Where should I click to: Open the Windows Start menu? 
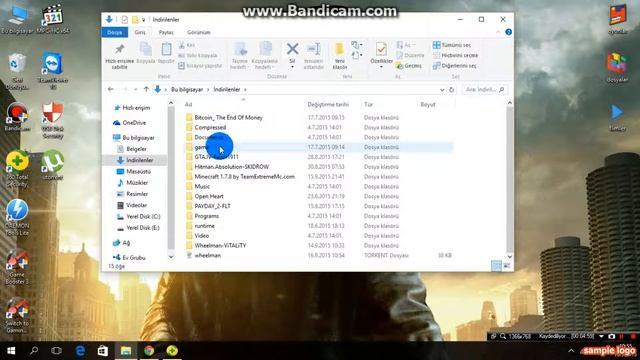[11, 351]
